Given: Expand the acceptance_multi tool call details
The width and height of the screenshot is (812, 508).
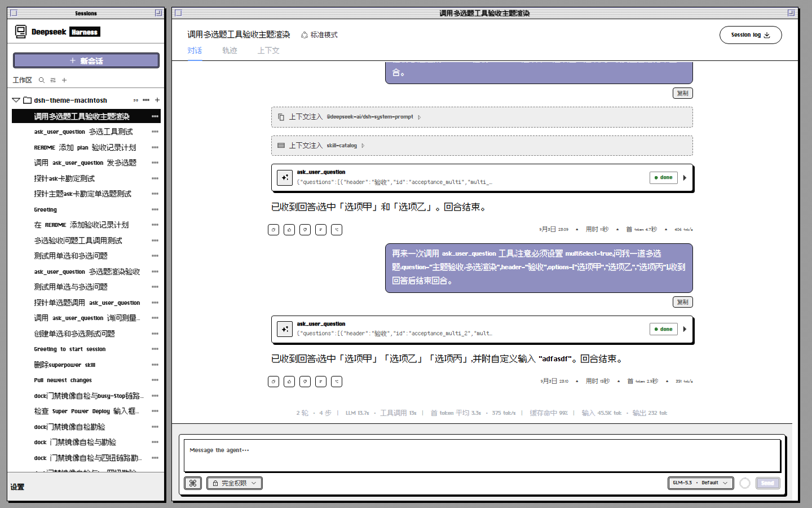Looking at the screenshot, I should [685, 178].
